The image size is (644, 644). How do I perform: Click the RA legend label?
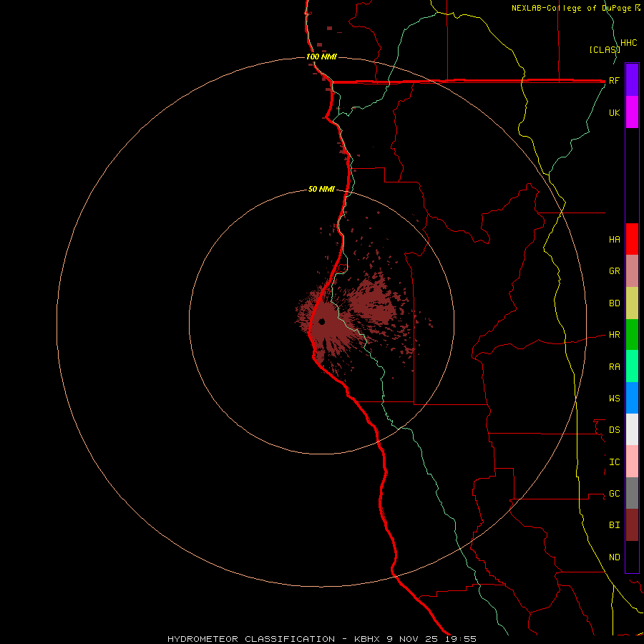point(614,367)
